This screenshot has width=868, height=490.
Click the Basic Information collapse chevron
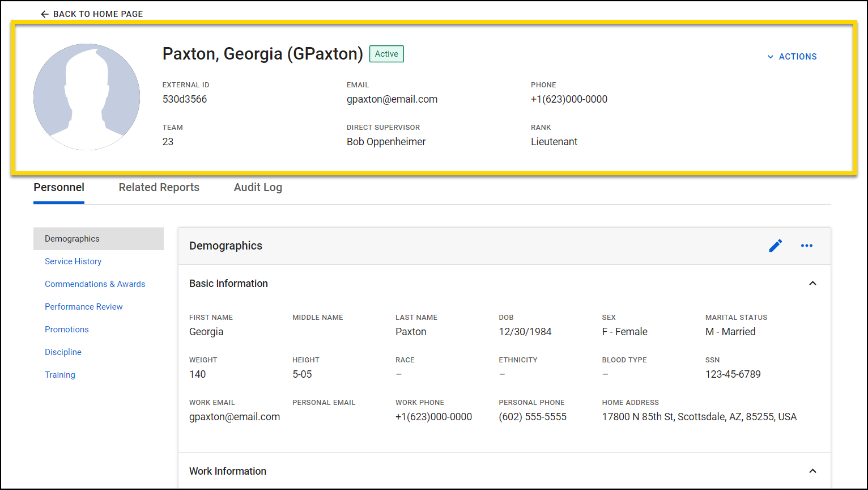(x=812, y=283)
